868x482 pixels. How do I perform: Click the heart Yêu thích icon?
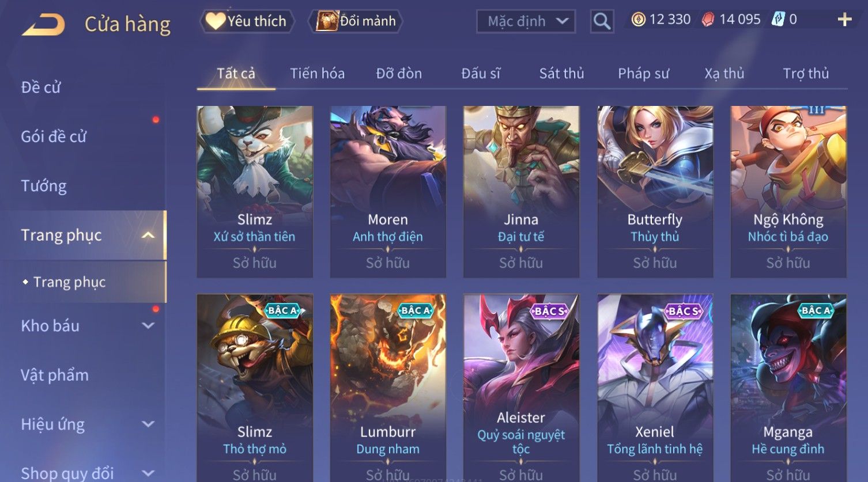click(x=216, y=21)
